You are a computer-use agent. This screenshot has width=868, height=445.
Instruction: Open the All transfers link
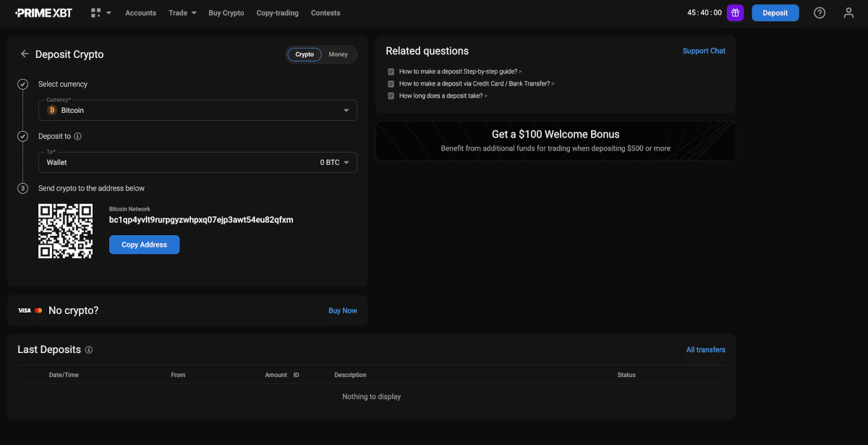(706, 349)
